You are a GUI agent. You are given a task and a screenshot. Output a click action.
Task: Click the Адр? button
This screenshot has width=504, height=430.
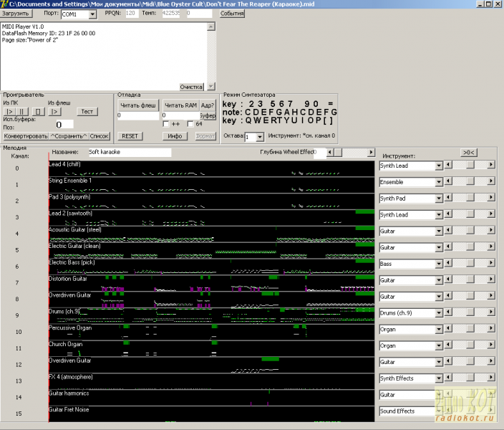point(208,105)
